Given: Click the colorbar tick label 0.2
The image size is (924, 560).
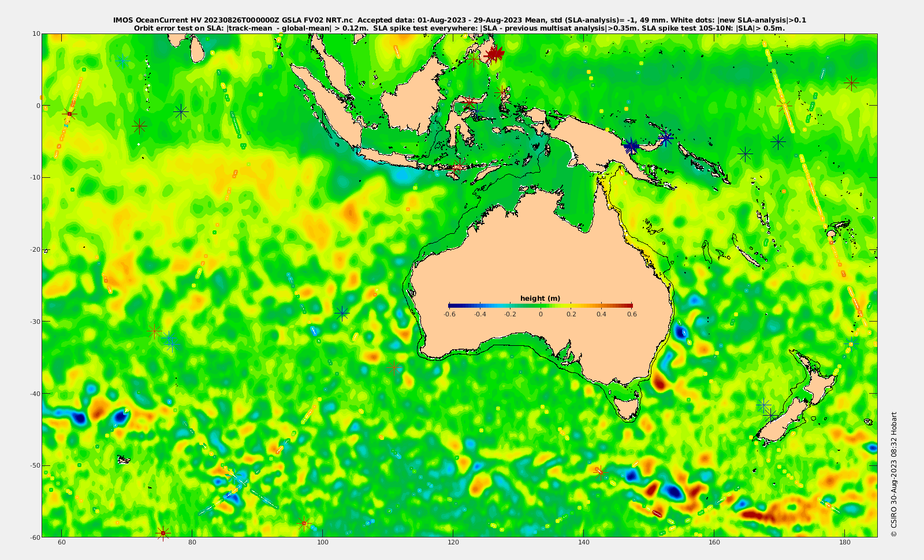Looking at the screenshot, I should click(571, 315).
